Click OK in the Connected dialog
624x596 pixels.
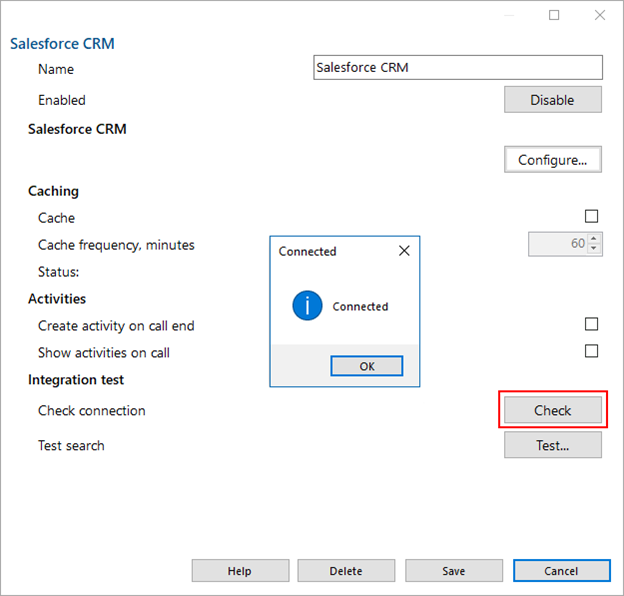(367, 366)
